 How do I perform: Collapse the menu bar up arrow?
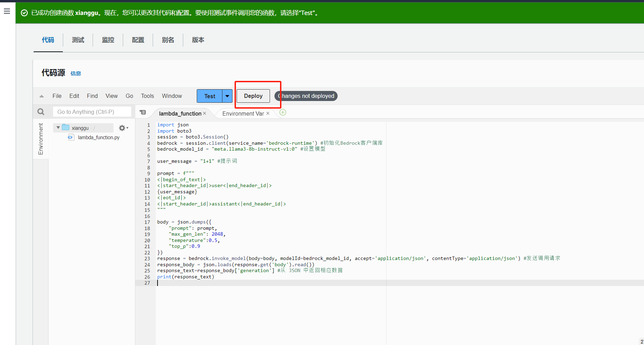click(42, 96)
